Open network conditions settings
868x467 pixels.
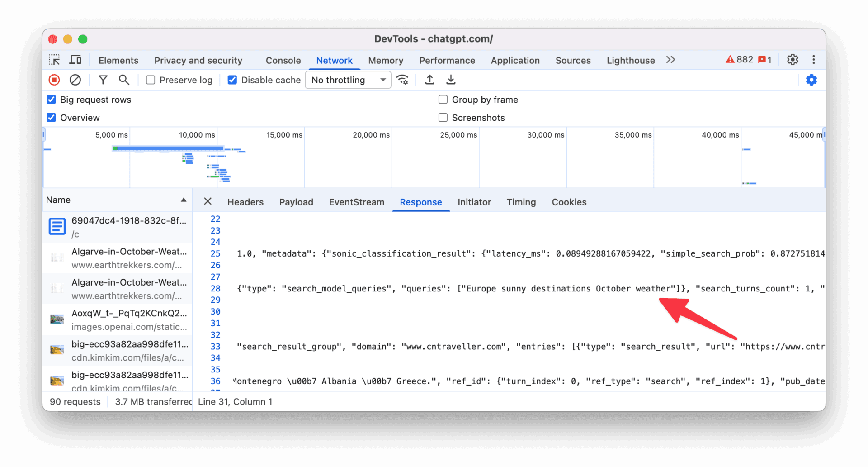[x=403, y=80]
